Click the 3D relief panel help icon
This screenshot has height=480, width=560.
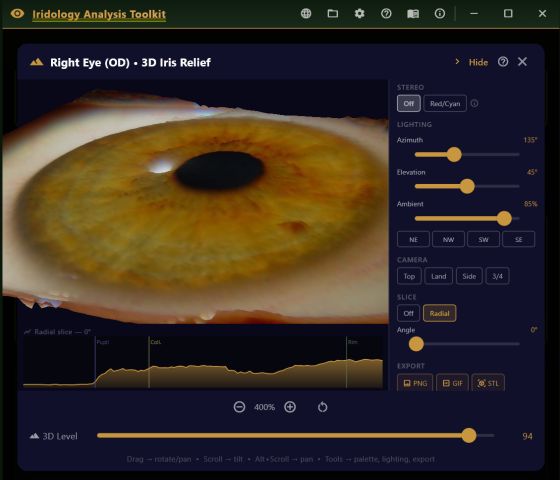(503, 62)
